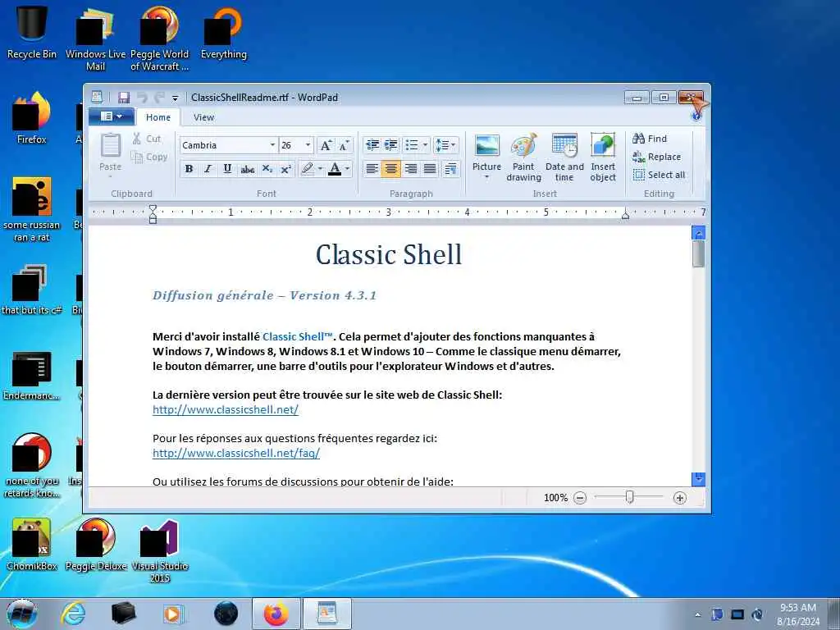Click the font color A button
Screen dimensions: 840x630
[x=335, y=169]
